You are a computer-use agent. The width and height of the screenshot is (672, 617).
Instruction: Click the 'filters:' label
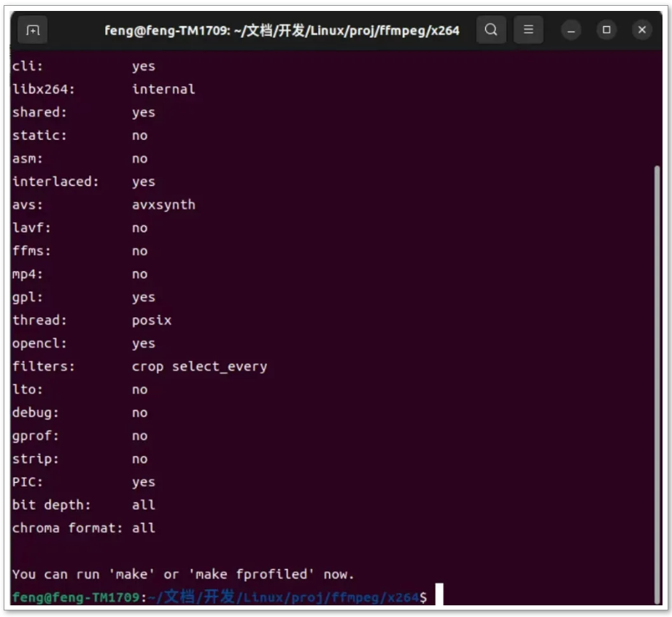pyautogui.click(x=43, y=366)
